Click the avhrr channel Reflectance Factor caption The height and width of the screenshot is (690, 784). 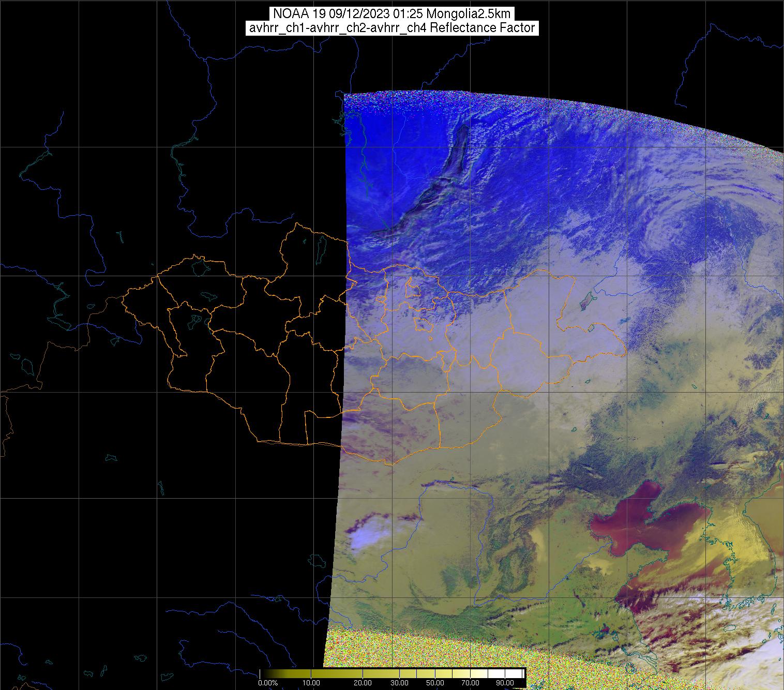pos(392,28)
